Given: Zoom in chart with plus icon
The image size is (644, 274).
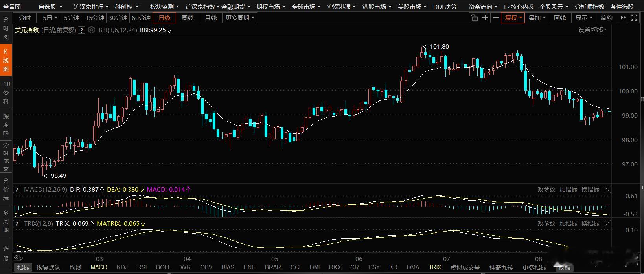Looking at the screenshot, I should tap(485, 18).
